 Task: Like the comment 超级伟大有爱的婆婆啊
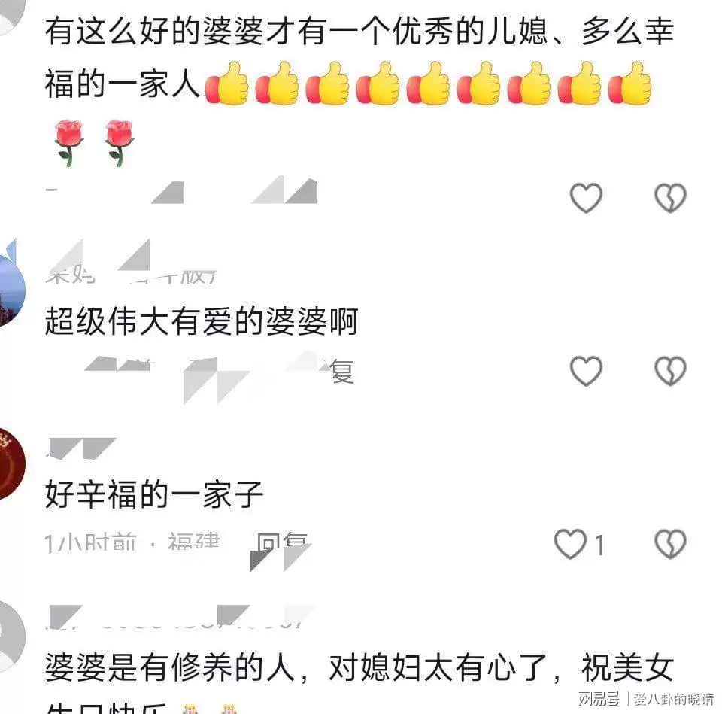pos(586,371)
